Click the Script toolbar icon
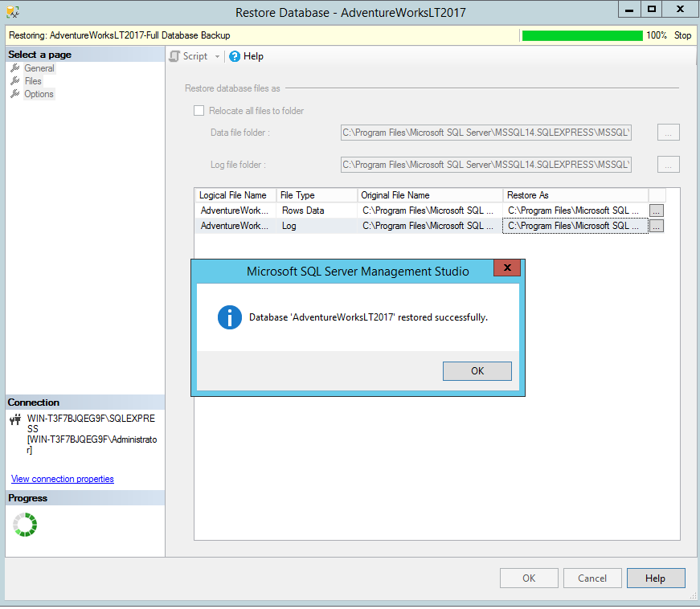Screen dimensions: 700x609 (x=174, y=56)
